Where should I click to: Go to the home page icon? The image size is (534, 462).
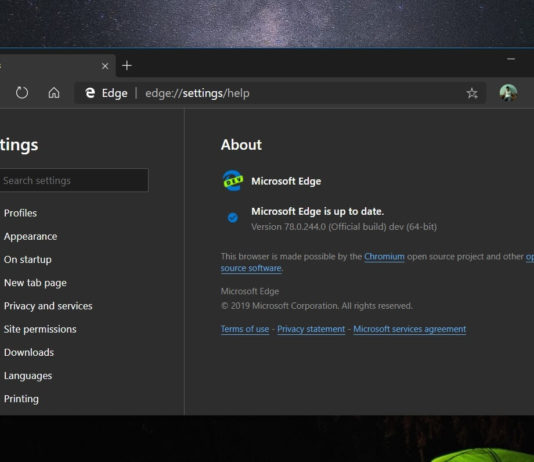coord(54,93)
